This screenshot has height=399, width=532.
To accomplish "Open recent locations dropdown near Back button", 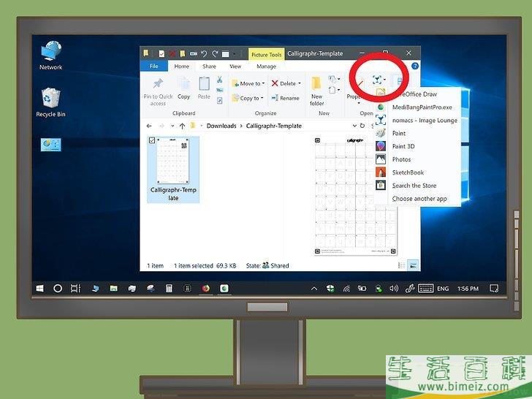I will [172, 126].
